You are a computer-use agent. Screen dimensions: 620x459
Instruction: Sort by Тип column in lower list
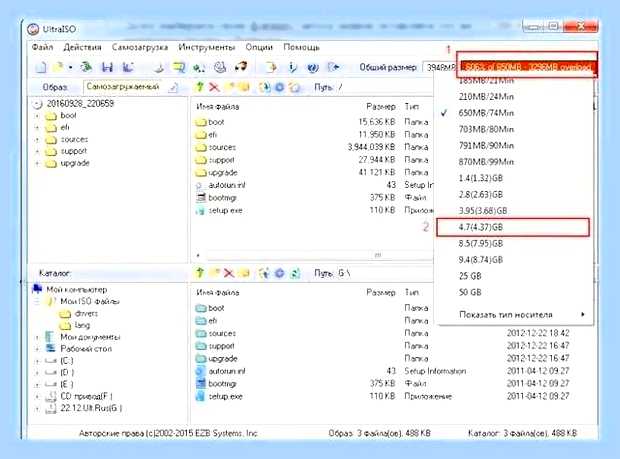(x=412, y=293)
